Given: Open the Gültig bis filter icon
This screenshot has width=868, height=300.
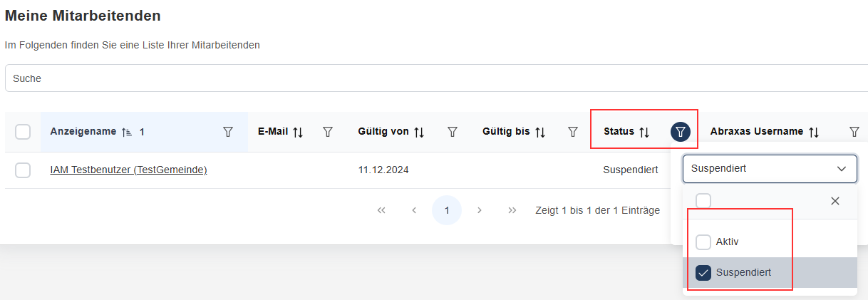Looking at the screenshot, I should click(x=572, y=132).
